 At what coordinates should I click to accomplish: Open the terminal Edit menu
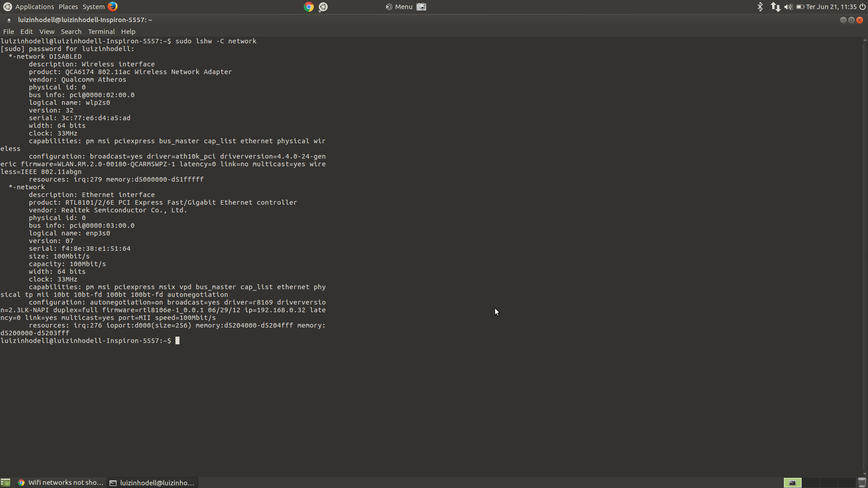[27, 32]
